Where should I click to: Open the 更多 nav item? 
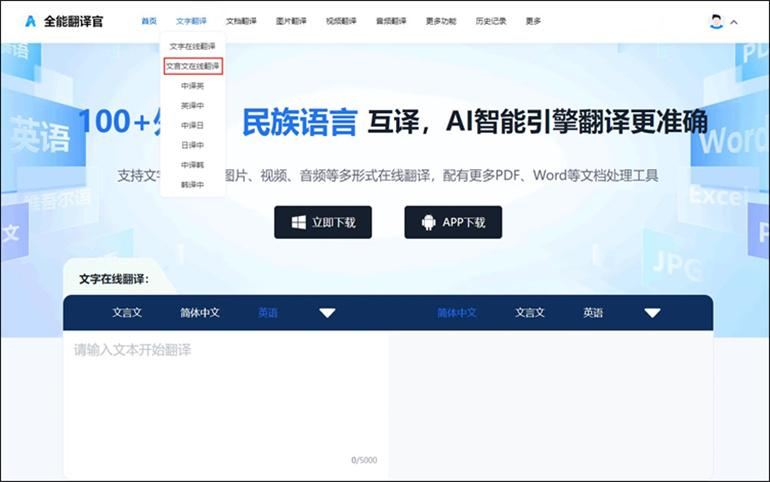click(533, 21)
